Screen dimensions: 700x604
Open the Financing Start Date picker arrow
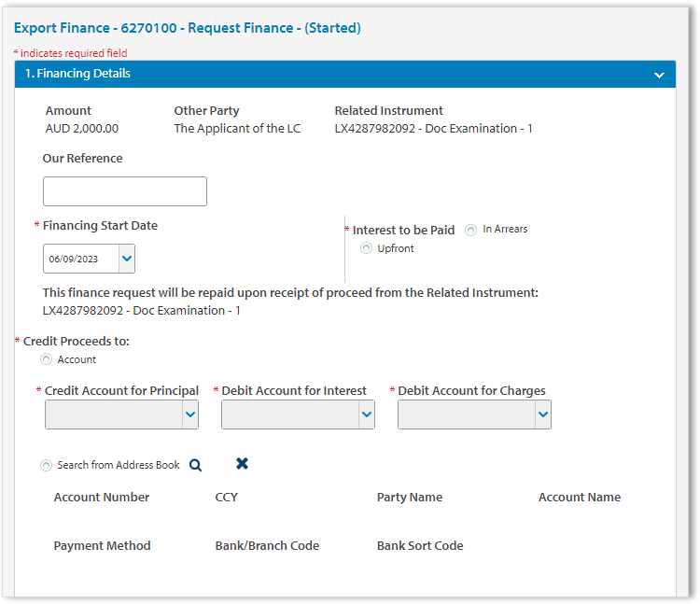[127, 259]
